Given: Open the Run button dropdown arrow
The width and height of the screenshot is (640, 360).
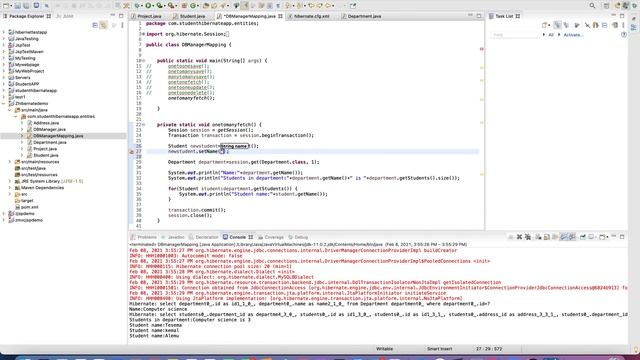Looking at the screenshot, I should pyautogui.click(x=154, y=6).
